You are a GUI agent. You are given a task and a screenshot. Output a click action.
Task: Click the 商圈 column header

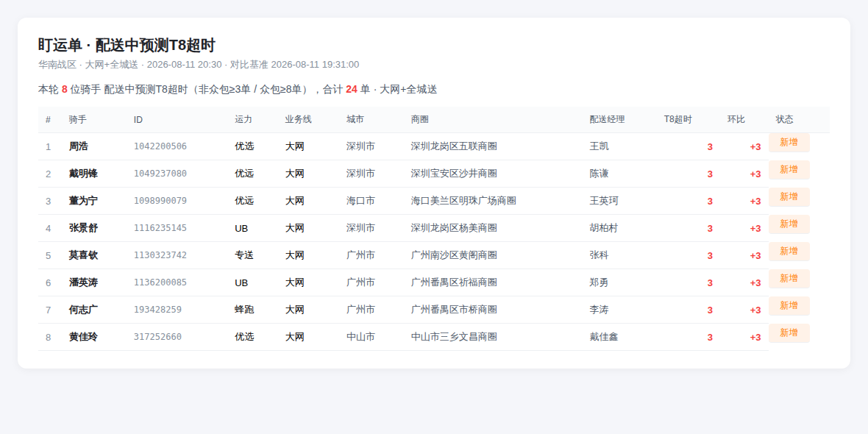(419, 120)
